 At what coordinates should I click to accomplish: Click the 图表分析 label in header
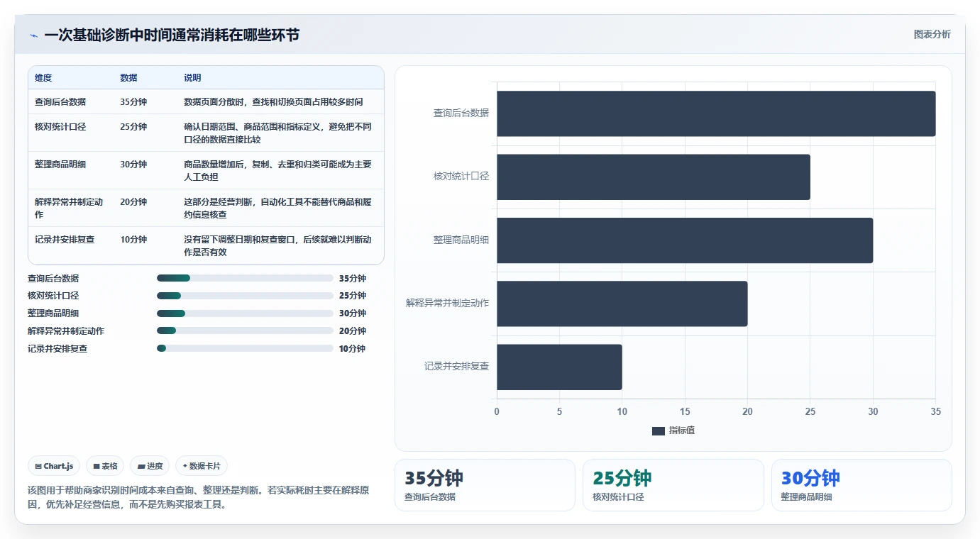[x=932, y=35]
